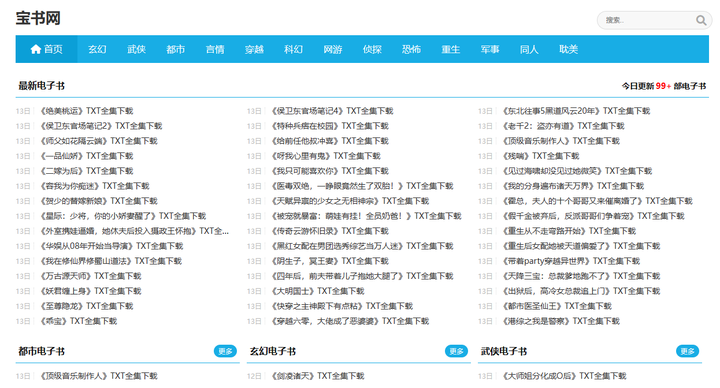Open 《万古源天师》TXT全集下载 link
720x388 pixels.
(x=90, y=276)
